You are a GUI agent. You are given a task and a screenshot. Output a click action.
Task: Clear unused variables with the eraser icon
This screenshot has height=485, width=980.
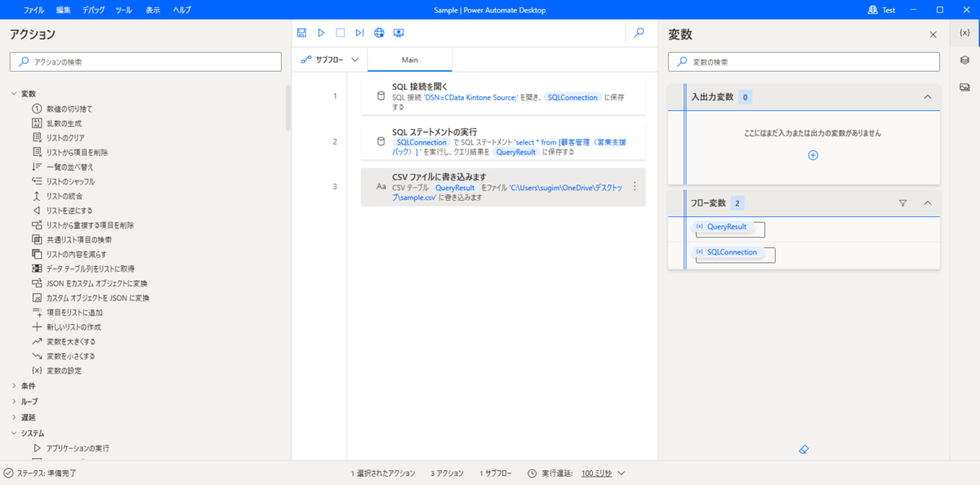coord(804,449)
